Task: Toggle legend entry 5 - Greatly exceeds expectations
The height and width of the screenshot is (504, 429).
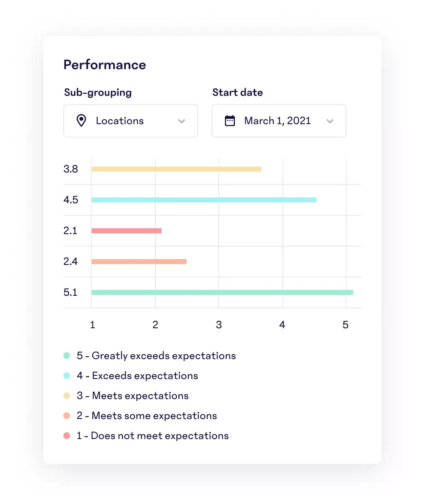Action: (x=156, y=355)
